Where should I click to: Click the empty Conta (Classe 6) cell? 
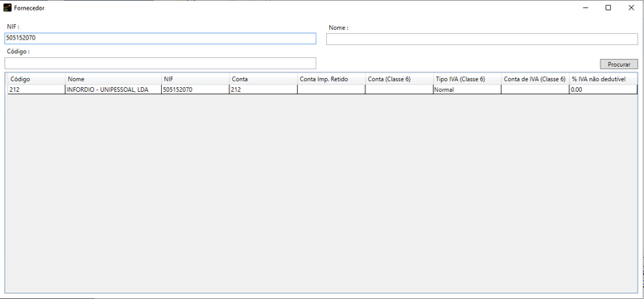399,89
